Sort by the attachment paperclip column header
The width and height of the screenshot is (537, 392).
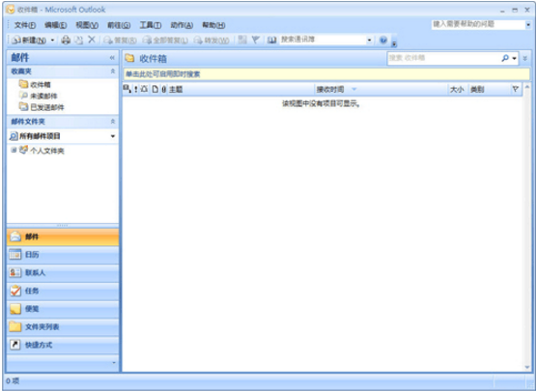pos(163,90)
